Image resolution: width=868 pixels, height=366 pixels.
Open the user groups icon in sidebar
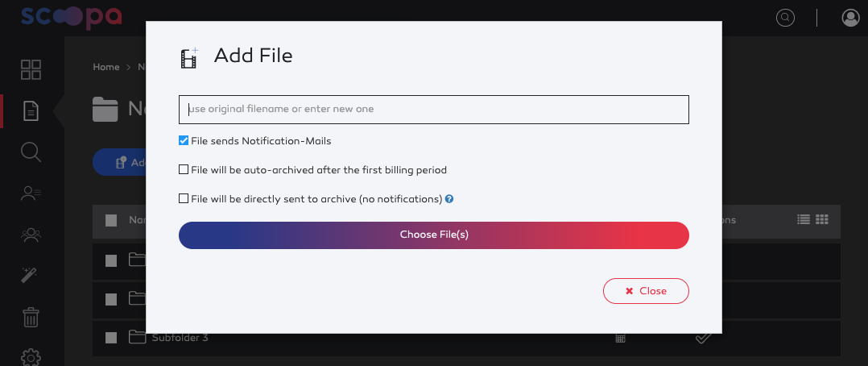(31, 235)
